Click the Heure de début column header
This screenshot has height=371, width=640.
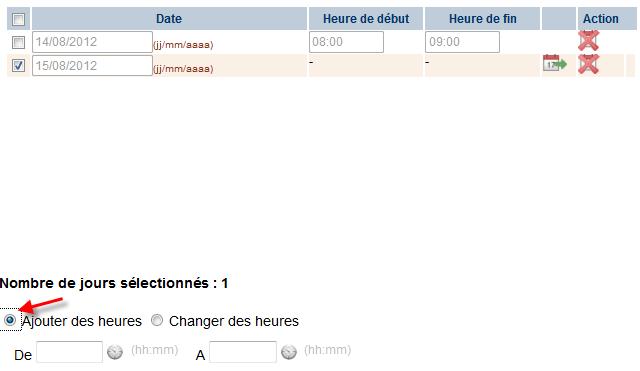click(366, 19)
